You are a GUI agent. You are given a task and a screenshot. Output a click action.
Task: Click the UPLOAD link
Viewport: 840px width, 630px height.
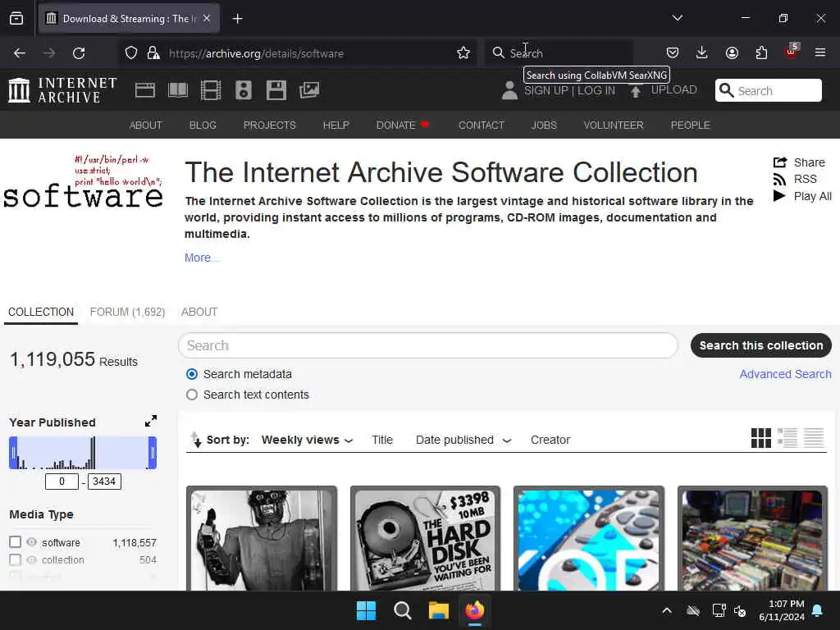(x=674, y=90)
